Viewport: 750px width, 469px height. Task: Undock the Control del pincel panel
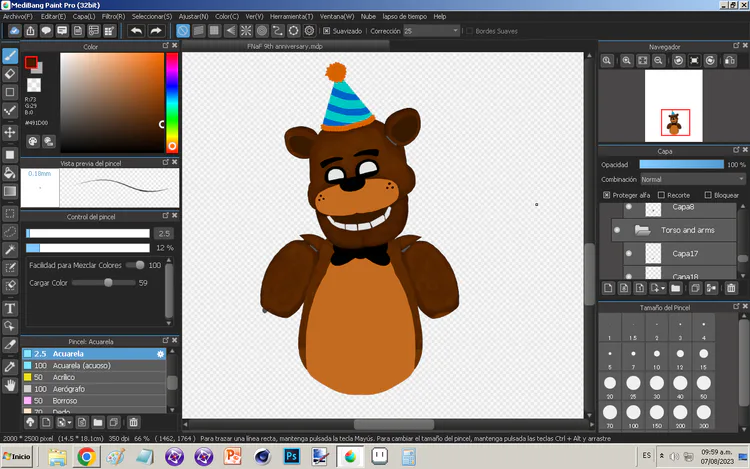click(165, 216)
